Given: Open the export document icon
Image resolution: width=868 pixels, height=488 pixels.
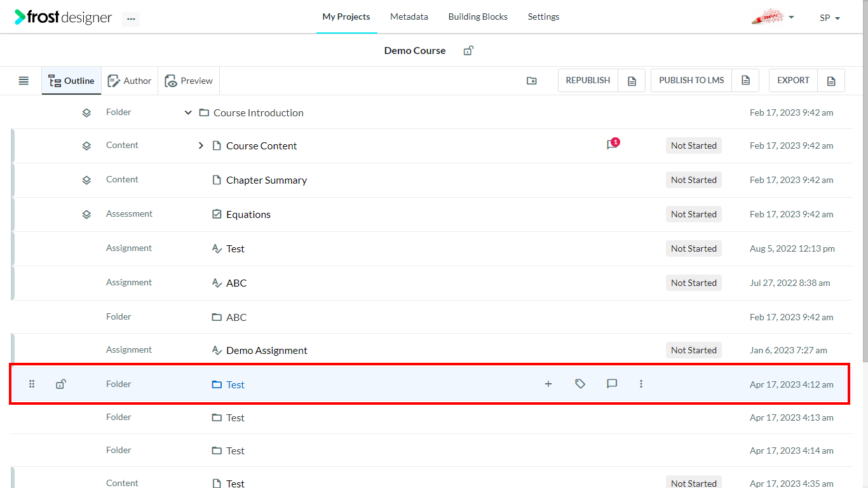Looking at the screenshot, I should 831,81.
